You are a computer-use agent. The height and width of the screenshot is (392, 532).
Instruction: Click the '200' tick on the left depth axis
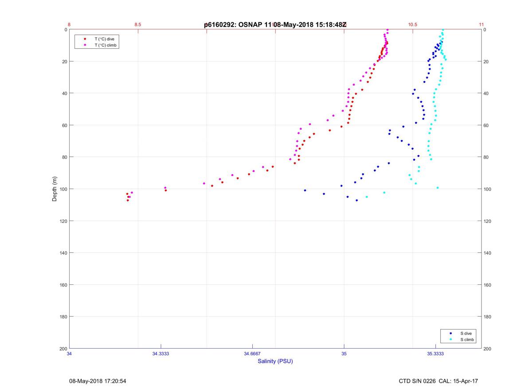click(63, 349)
